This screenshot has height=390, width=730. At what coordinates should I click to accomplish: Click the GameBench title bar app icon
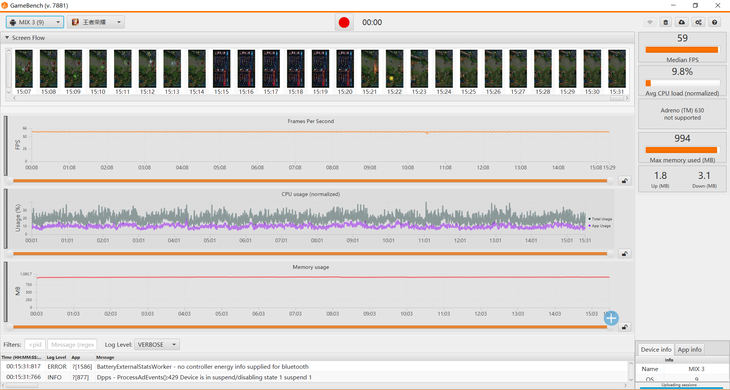[4, 6]
